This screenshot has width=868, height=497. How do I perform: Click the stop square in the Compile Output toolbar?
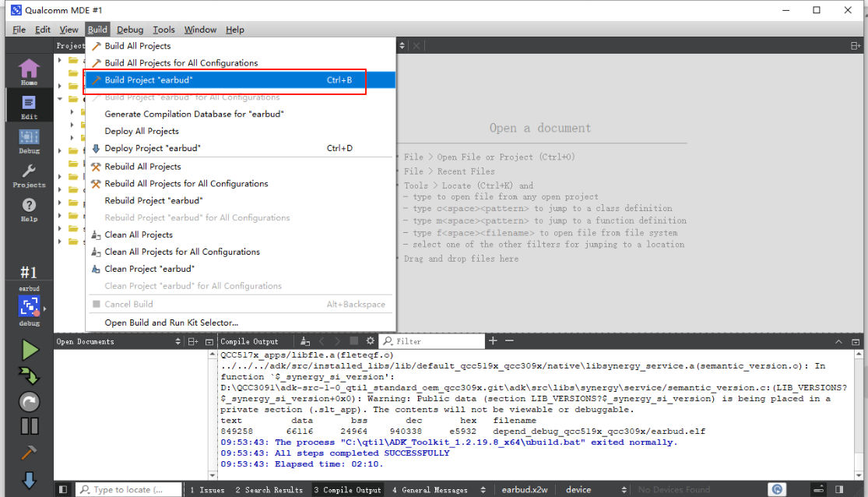(x=353, y=340)
